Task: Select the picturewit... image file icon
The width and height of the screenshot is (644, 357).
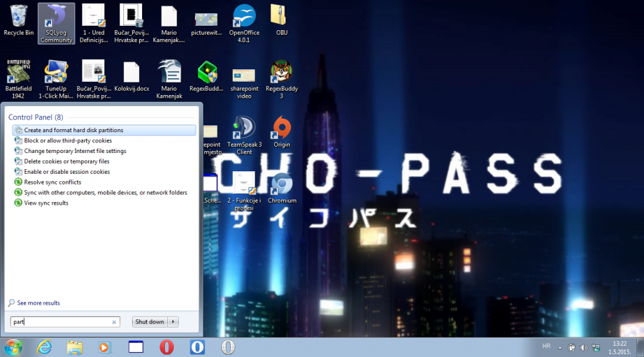Action: tap(206, 24)
